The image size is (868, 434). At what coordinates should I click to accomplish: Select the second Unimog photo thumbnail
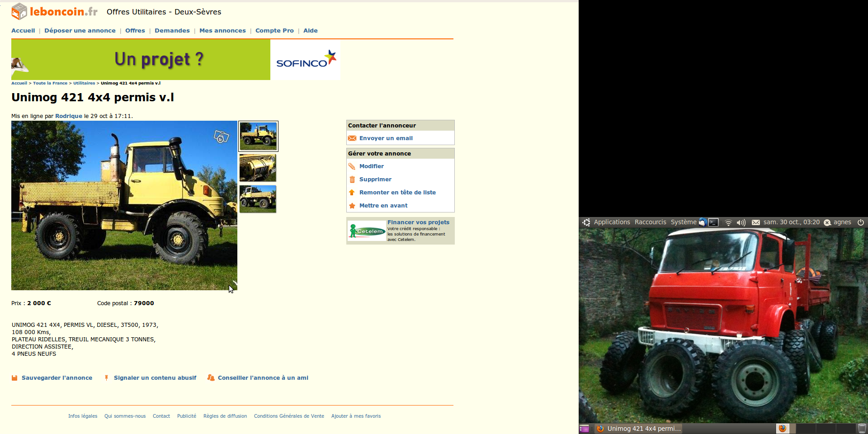click(x=258, y=168)
